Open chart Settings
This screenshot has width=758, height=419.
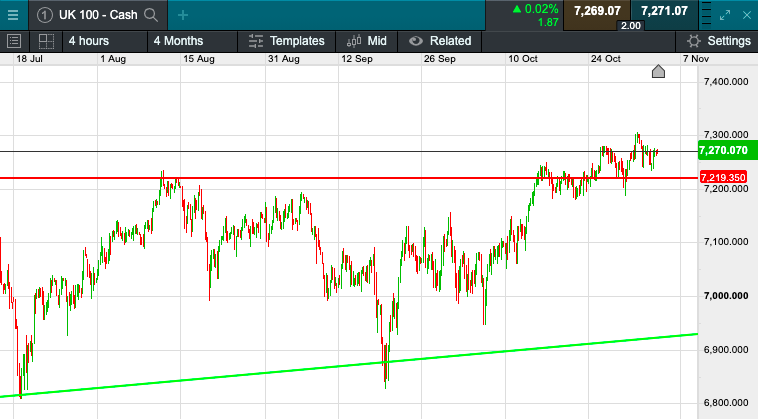click(x=718, y=41)
